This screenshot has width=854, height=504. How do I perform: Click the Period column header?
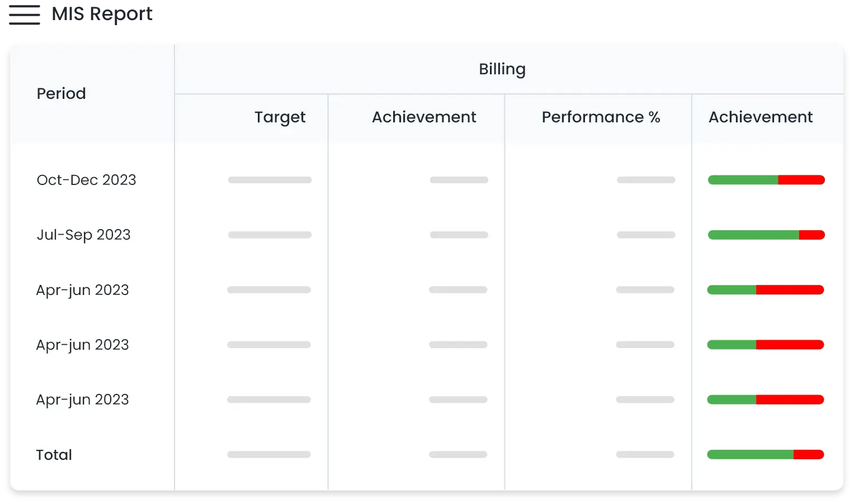[x=62, y=93]
